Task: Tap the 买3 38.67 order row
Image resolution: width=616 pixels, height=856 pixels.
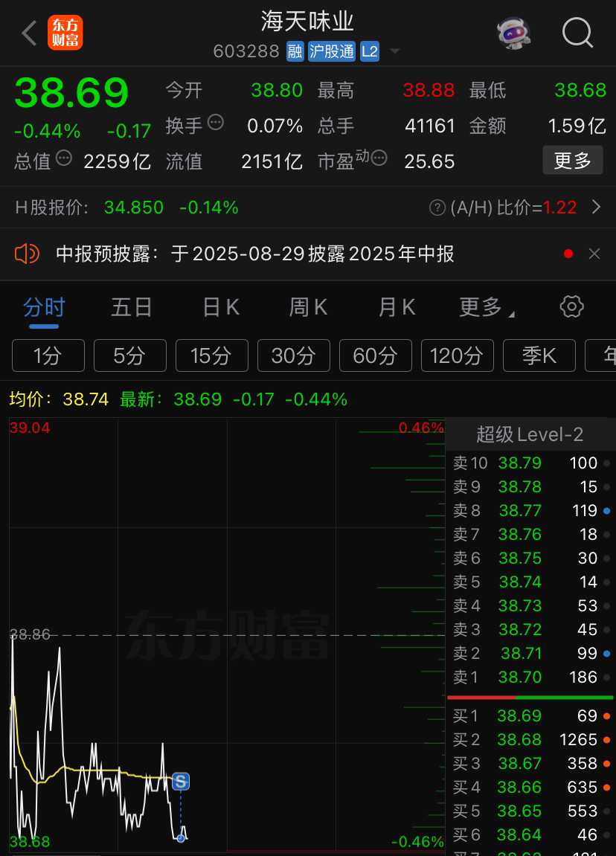Action: [530, 763]
